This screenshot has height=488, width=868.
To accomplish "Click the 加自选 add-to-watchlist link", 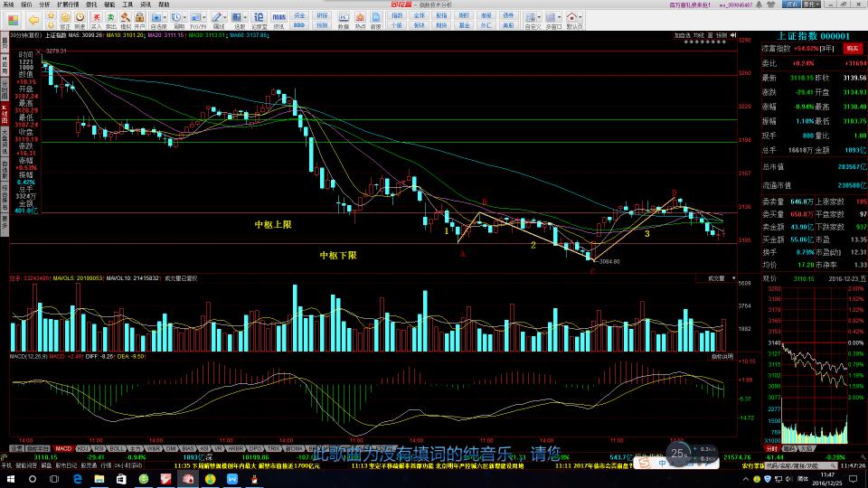I will 682,35.
